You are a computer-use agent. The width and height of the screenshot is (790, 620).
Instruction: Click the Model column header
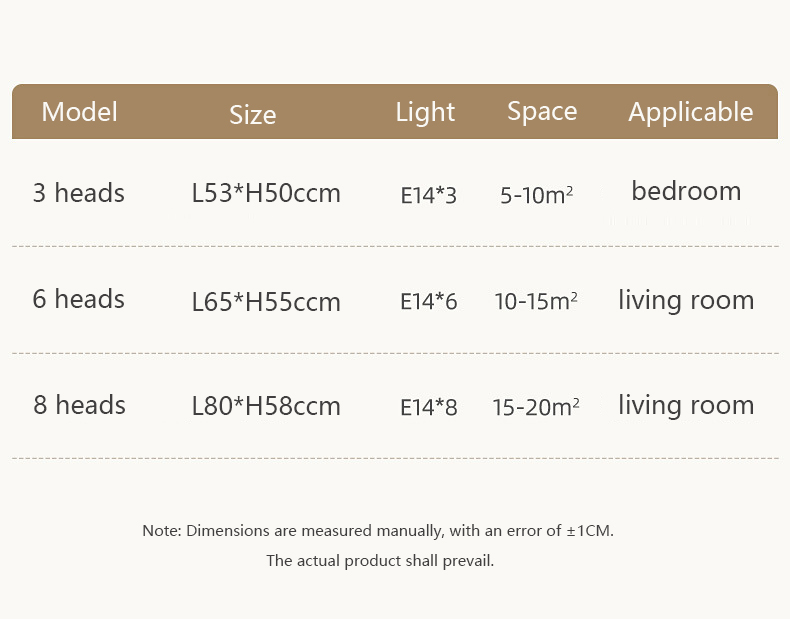pos(80,111)
